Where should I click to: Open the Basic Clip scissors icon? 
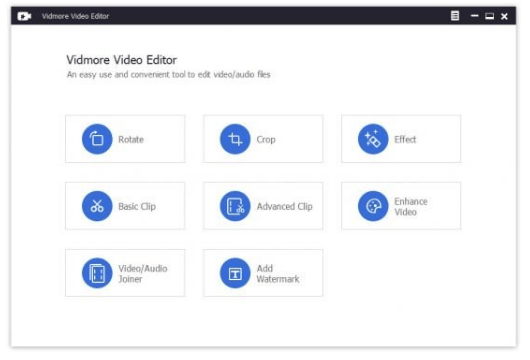click(97, 206)
